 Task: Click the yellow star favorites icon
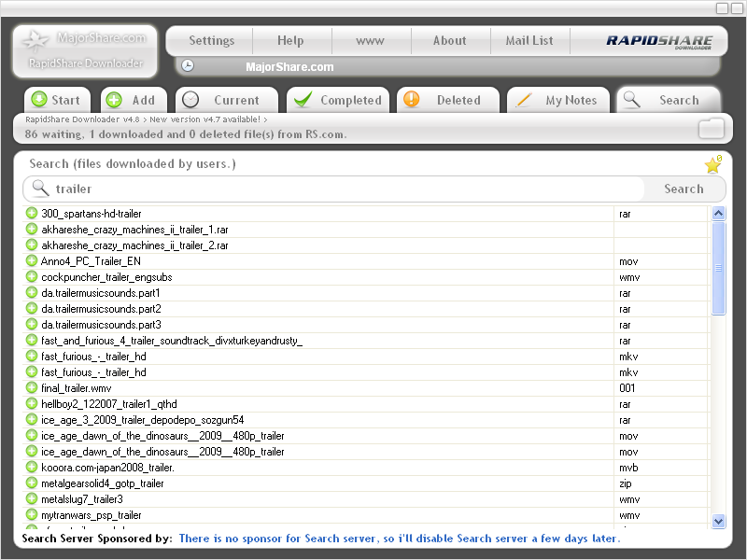[x=712, y=165]
